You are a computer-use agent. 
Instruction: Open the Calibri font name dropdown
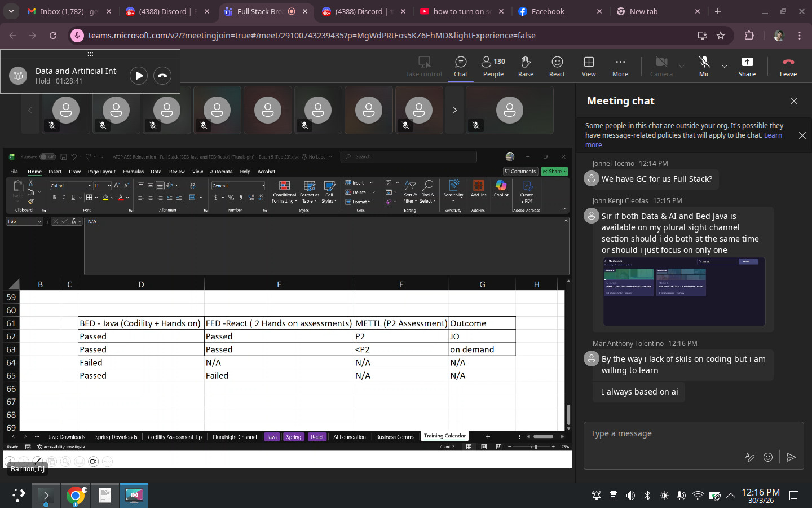pos(90,186)
